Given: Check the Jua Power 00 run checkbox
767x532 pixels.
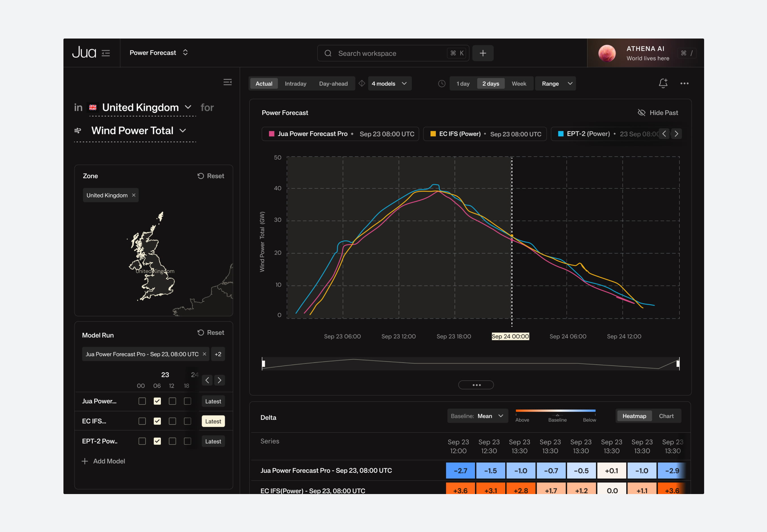Looking at the screenshot, I should tap(142, 401).
